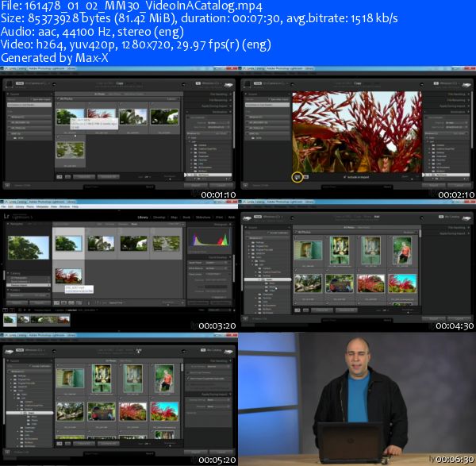Click left-panel Export button in the 00:03:20 frame

click(x=39, y=302)
